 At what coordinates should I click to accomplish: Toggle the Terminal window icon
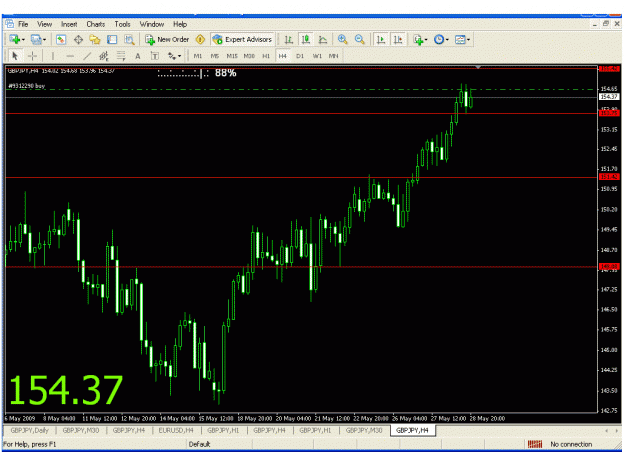[112, 39]
